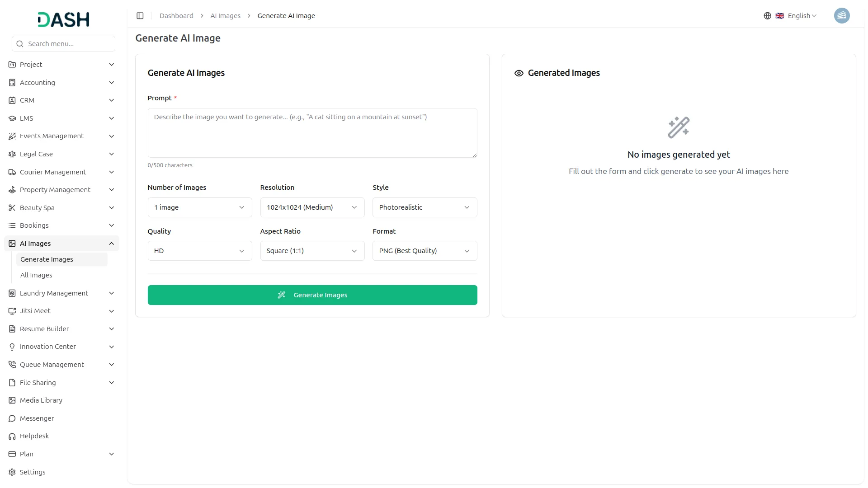
Task: Click the Innovation Center lightbulb icon
Action: click(12, 347)
